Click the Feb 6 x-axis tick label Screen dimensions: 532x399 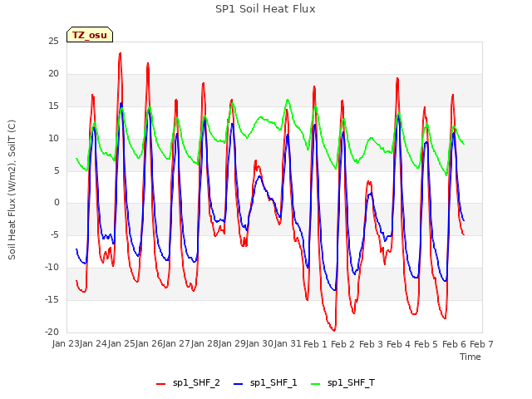tap(454, 344)
